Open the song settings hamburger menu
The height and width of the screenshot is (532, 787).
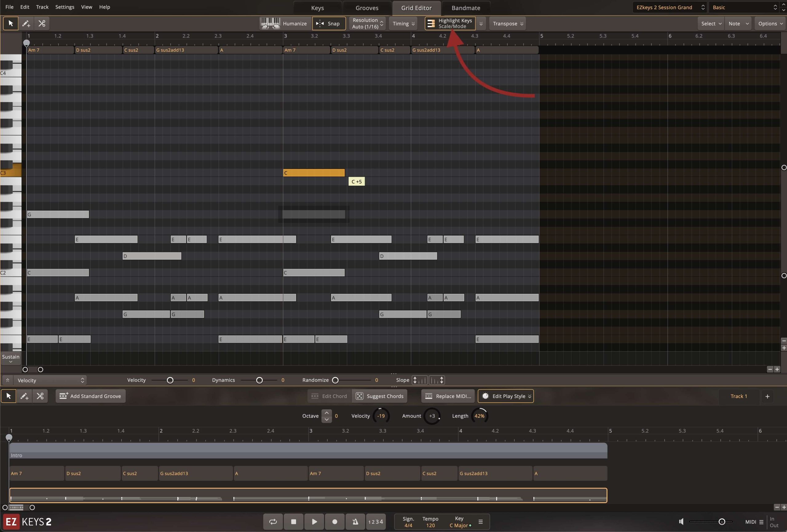click(x=480, y=522)
